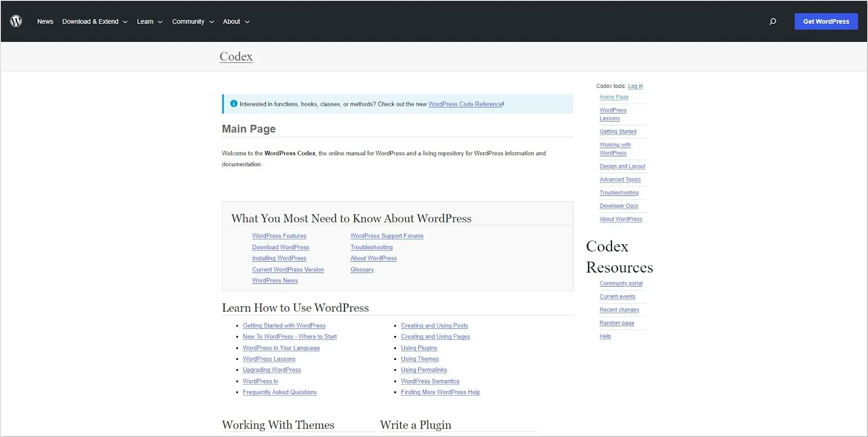868x437 pixels.
Task: Select Design and Layout sidebar link
Action: (622, 167)
